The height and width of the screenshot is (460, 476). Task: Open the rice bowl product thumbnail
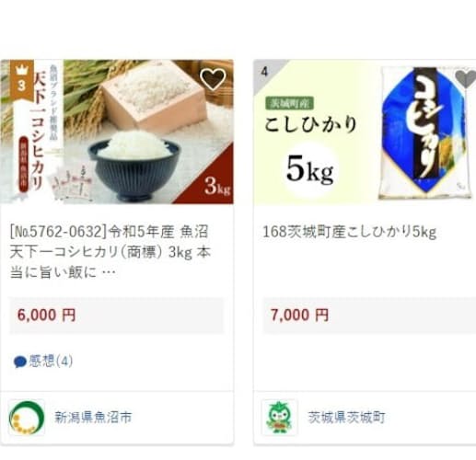pos(117,132)
